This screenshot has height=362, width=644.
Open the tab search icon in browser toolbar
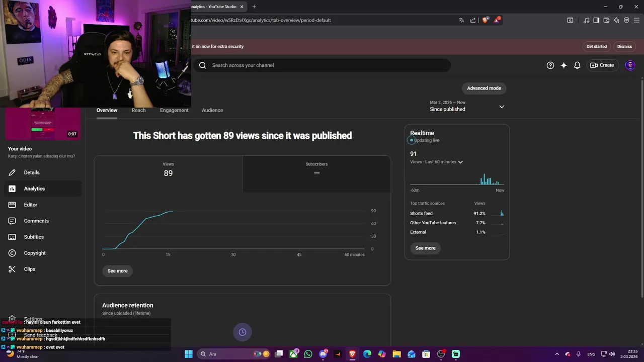pyautogui.click(x=570, y=20)
